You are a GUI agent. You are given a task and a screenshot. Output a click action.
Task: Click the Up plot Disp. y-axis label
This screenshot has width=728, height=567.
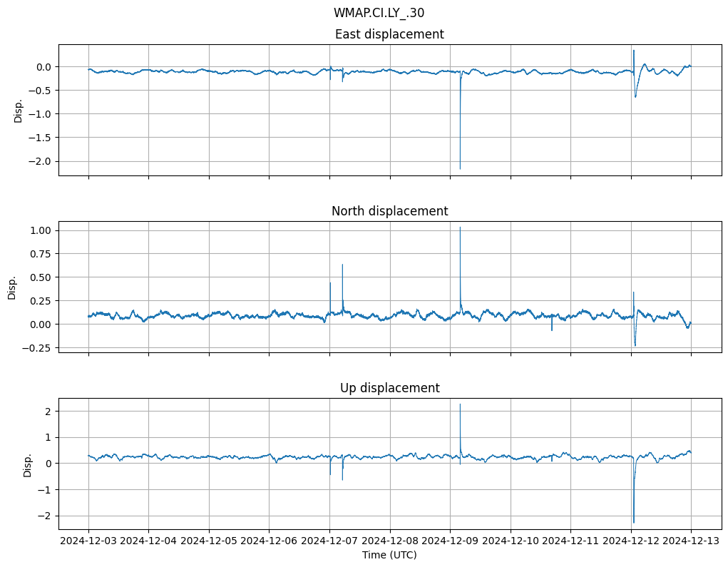point(28,464)
